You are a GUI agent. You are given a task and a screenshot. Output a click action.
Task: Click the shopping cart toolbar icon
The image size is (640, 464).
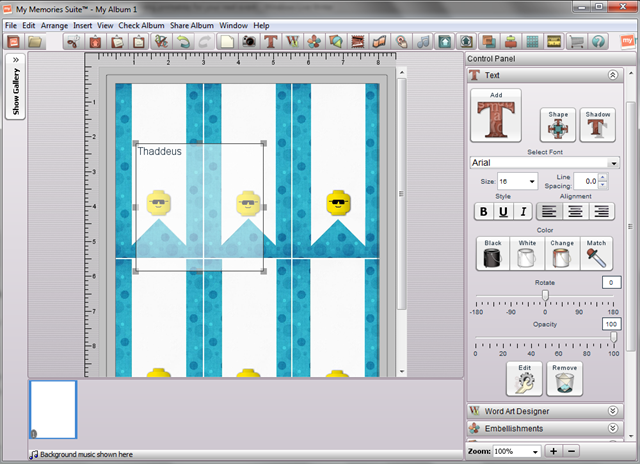[x=577, y=42]
